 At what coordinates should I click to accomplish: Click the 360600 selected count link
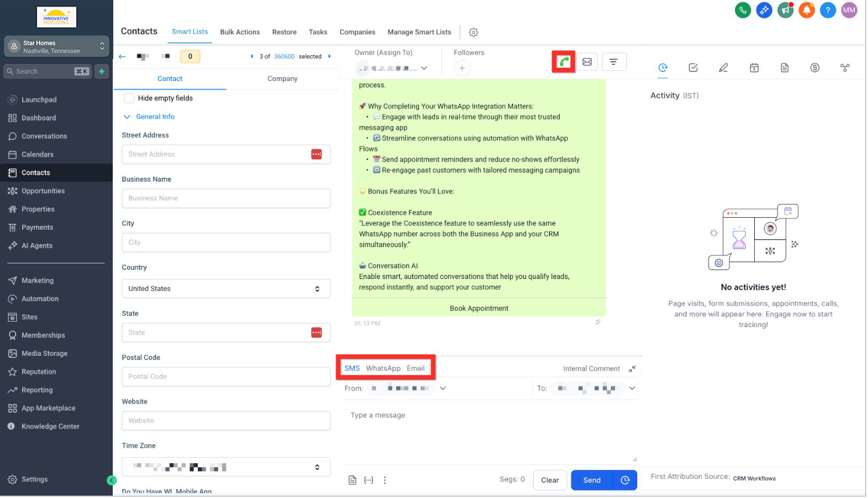(x=284, y=57)
